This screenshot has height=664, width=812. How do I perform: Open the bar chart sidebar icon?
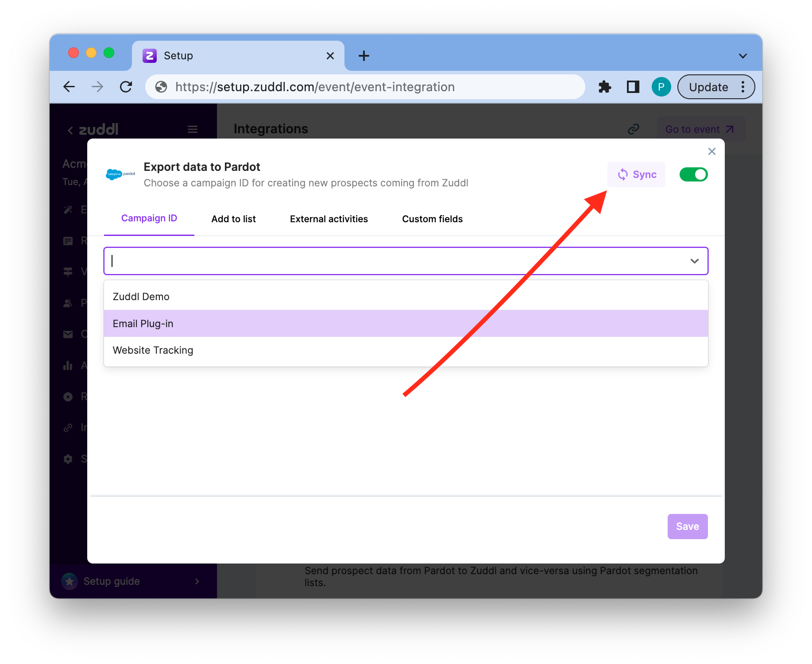(x=68, y=365)
